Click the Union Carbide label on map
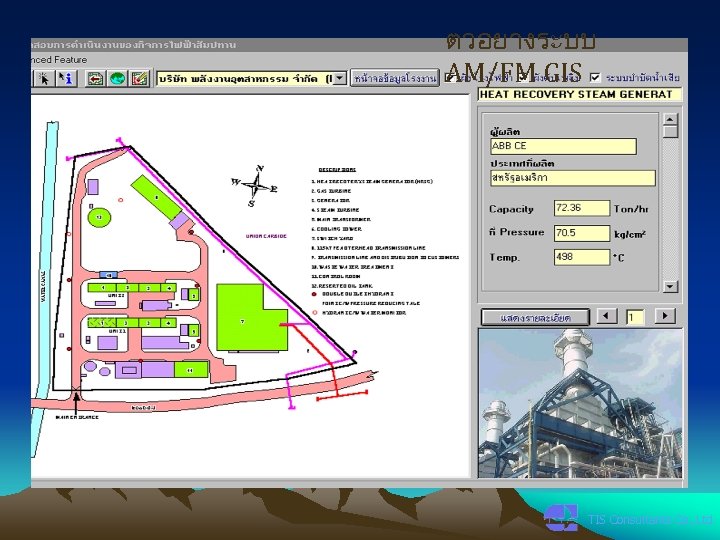This screenshot has height=540, width=720. (x=266, y=236)
